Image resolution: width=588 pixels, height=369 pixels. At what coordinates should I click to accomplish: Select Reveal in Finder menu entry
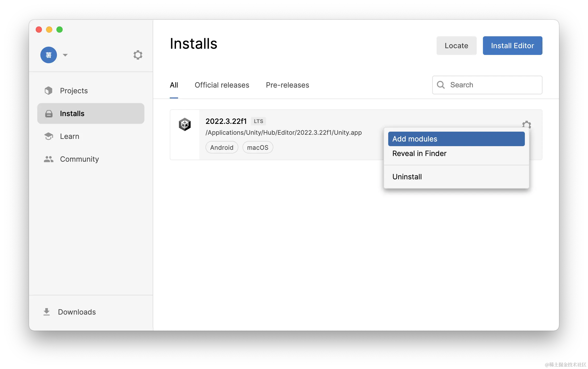click(x=419, y=153)
